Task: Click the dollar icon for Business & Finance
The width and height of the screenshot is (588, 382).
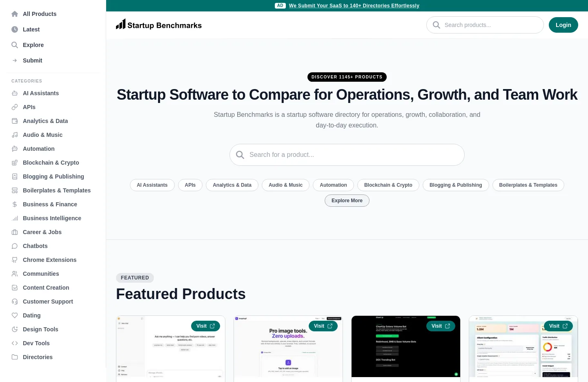Action: [x=15, y=204]
